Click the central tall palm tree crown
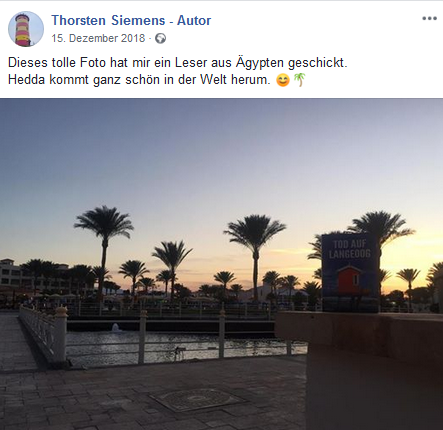Screen dimensions: 443x430 coord(255,231)
